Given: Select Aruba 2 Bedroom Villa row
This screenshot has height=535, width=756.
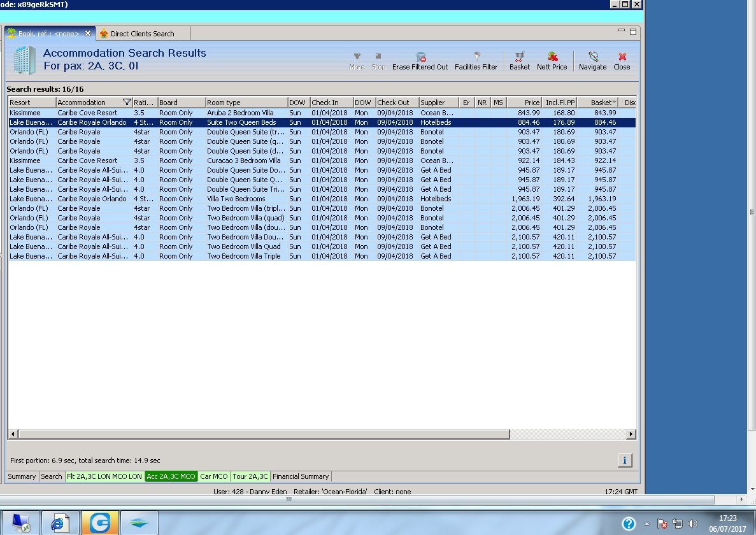Looking at the screenshot, I should 322,113.
